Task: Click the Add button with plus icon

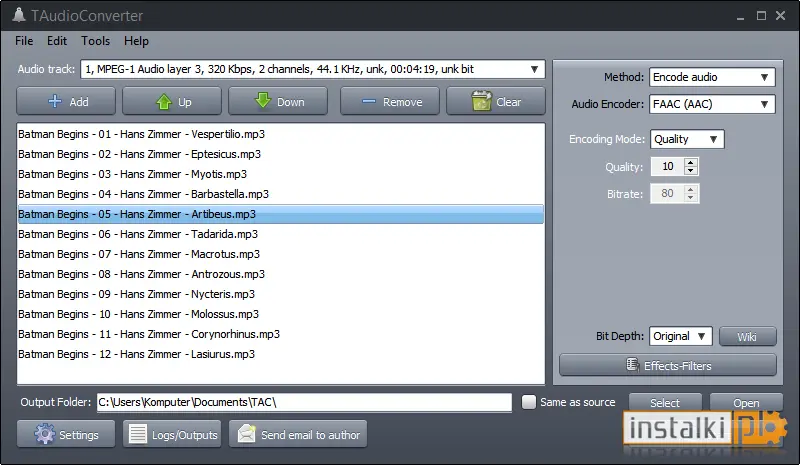Action: coord(66,101)
